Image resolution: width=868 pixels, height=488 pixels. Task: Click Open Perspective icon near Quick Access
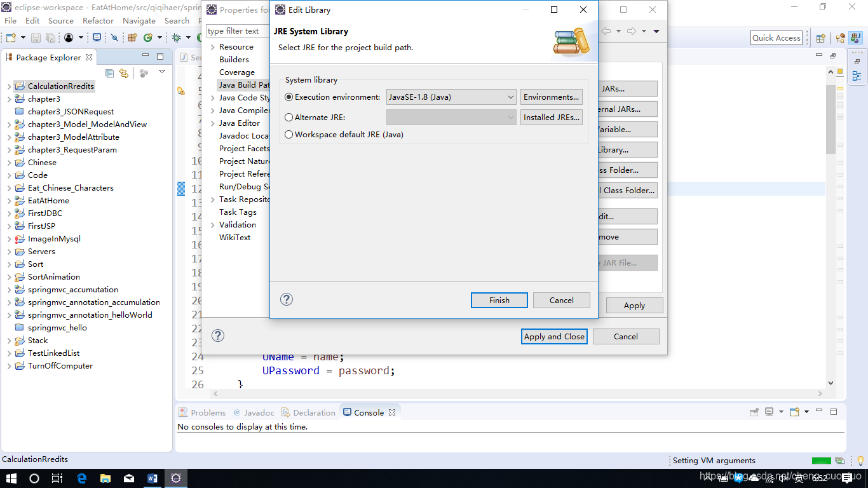point(820,38)
